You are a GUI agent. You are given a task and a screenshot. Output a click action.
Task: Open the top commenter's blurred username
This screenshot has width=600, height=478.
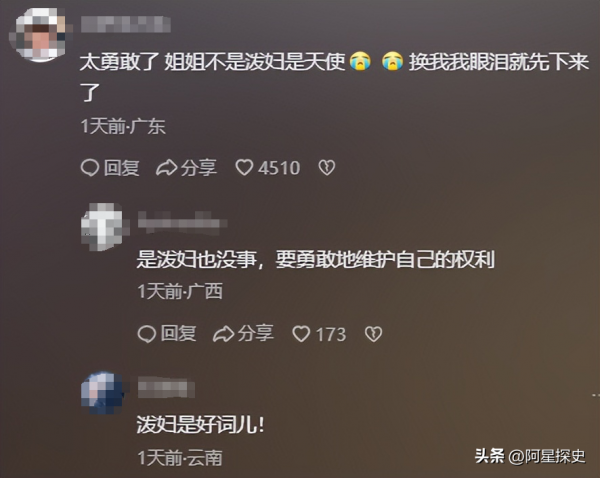tap(126, 24)
